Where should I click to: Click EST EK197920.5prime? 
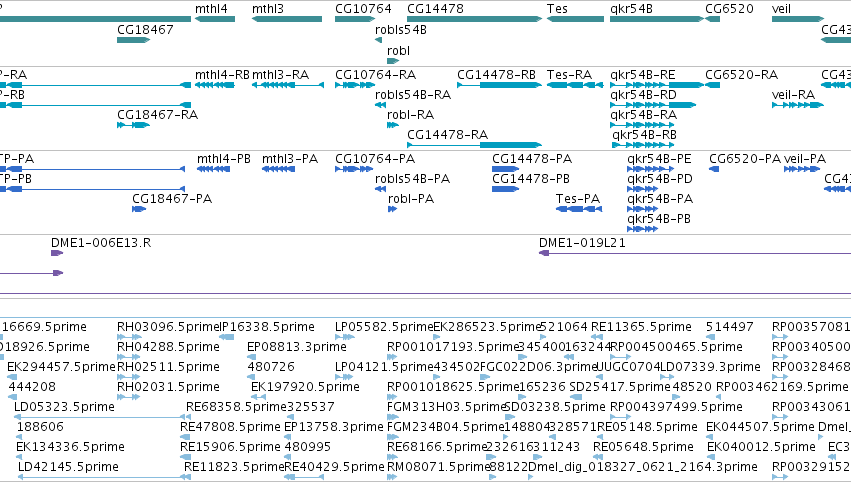coord(305,388)
